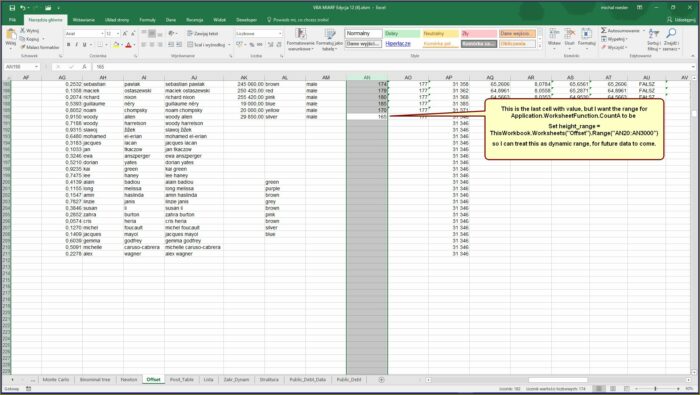Expand the Name Box dropdown

tap(36, 67)
